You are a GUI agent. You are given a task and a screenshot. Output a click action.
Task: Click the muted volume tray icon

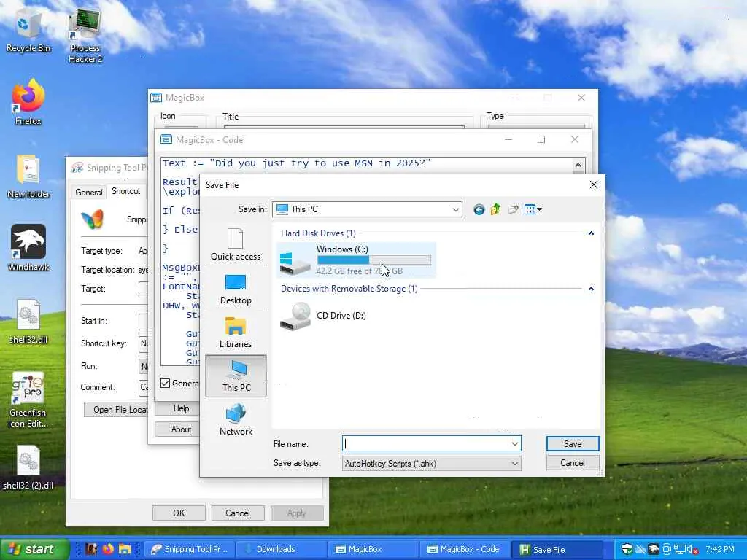coord(694,550)
